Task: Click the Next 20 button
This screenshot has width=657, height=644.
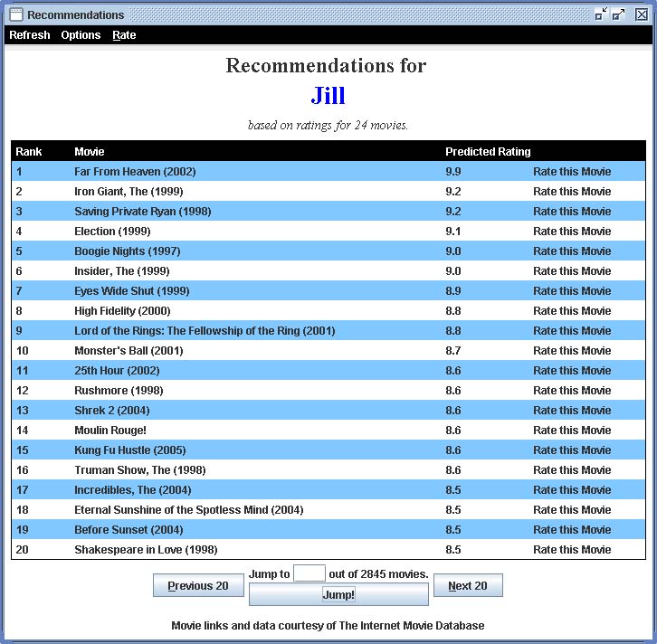Action: [x=468, y=585]
